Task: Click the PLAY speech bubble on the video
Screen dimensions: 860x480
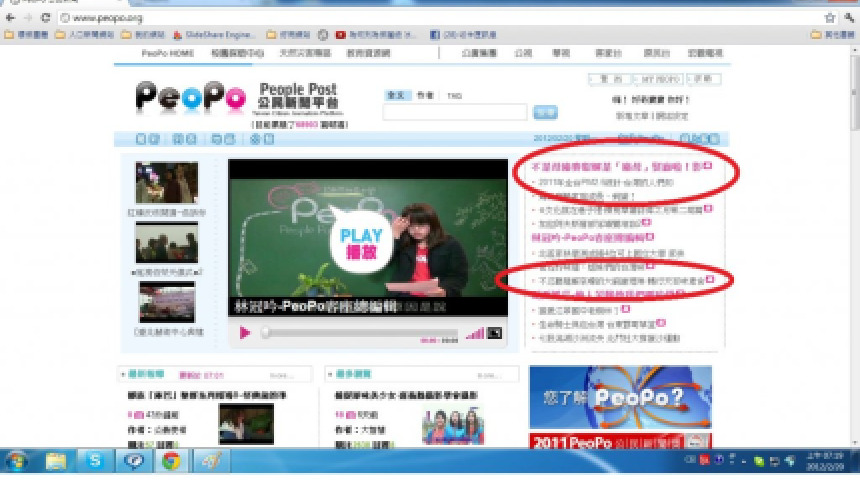Action: tap(356, 240)
